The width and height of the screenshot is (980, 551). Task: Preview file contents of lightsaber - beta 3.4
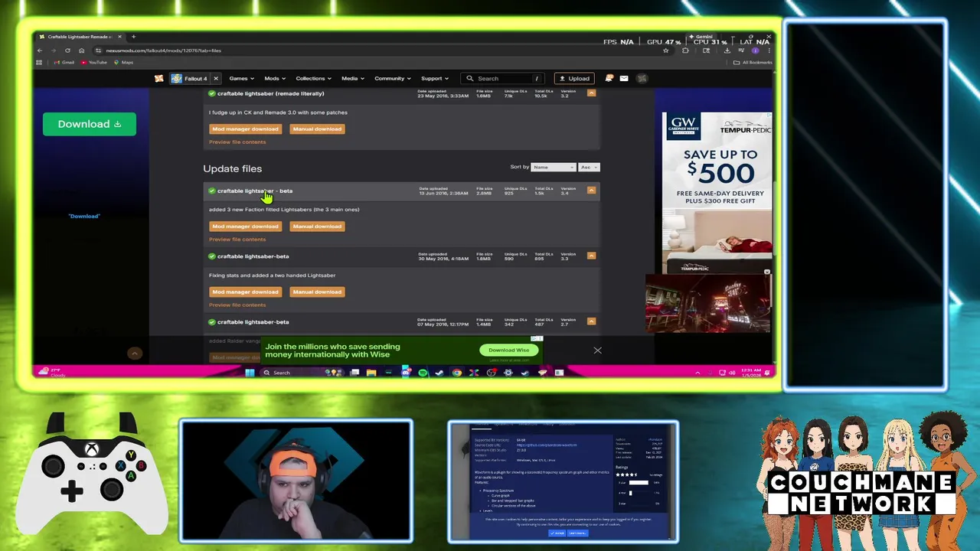tap(237, 239)
